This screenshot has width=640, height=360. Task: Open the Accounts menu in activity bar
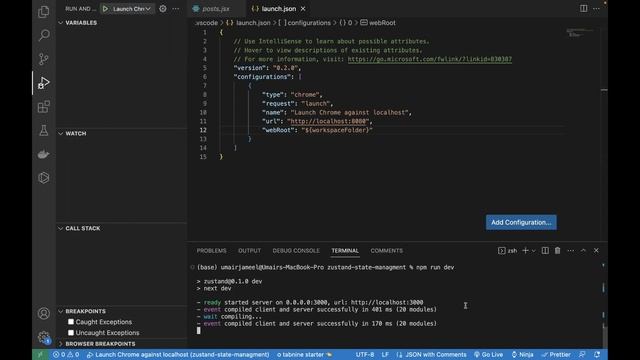(43, 313)
